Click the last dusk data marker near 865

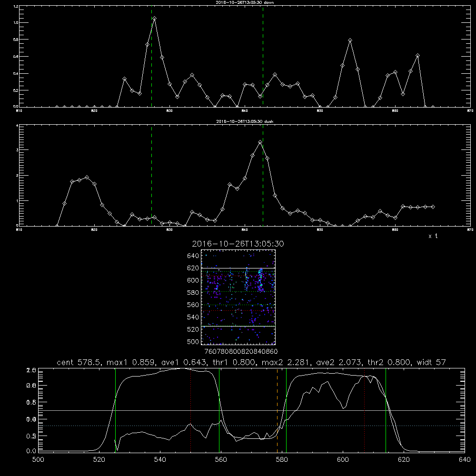[433, 207]
